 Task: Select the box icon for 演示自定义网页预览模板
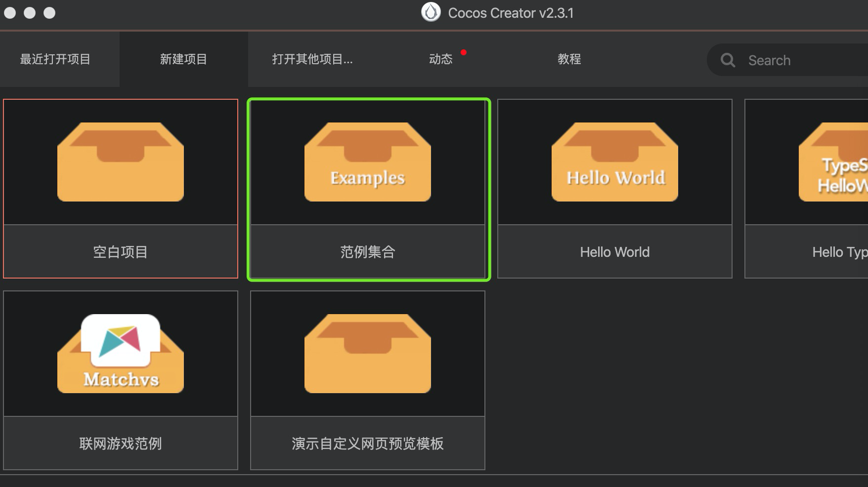[368, 354]
